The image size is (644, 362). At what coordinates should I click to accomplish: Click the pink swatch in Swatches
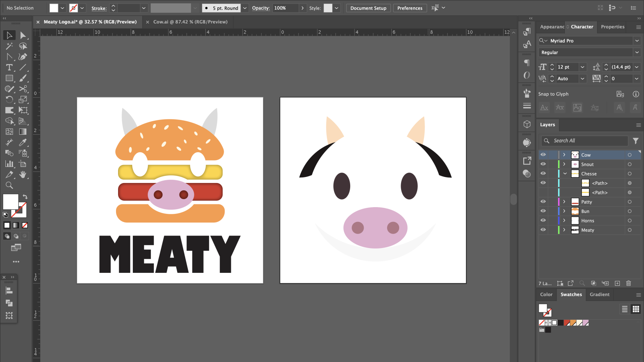pos(586,323)
